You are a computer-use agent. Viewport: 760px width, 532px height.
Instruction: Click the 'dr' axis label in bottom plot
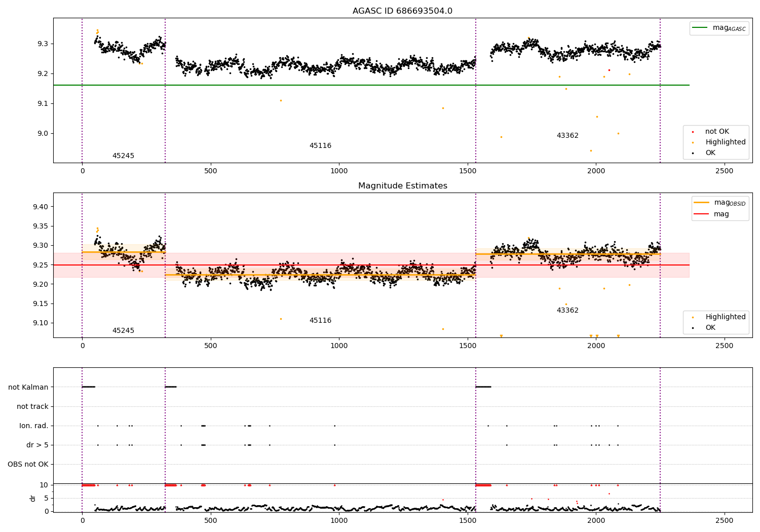33,498
